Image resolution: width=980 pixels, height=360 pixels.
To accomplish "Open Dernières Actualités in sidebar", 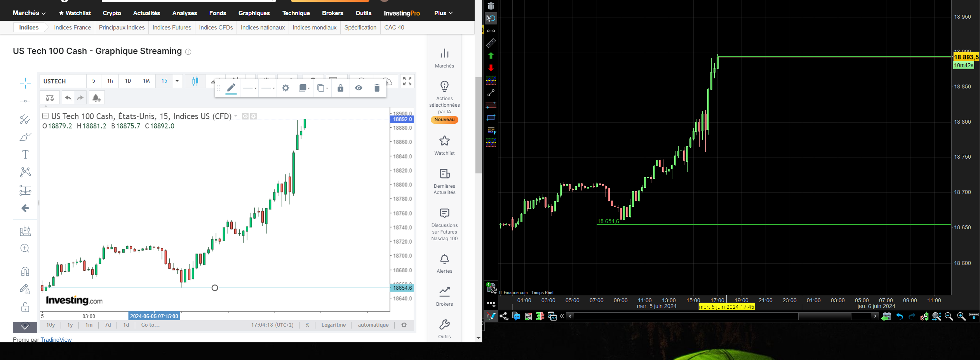I will (x=444, y=181).
